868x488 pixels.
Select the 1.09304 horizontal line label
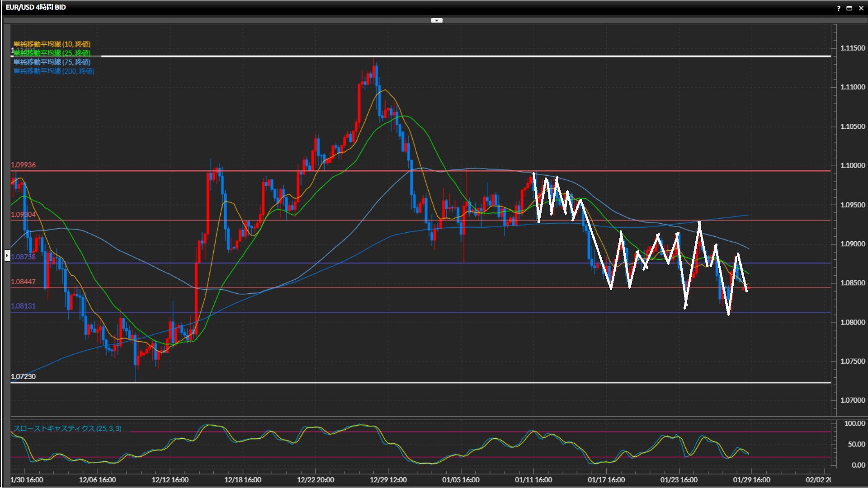23,215
